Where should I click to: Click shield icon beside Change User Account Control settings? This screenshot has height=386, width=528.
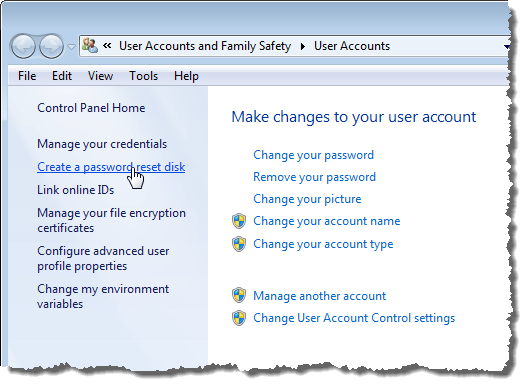click(239, 318)
